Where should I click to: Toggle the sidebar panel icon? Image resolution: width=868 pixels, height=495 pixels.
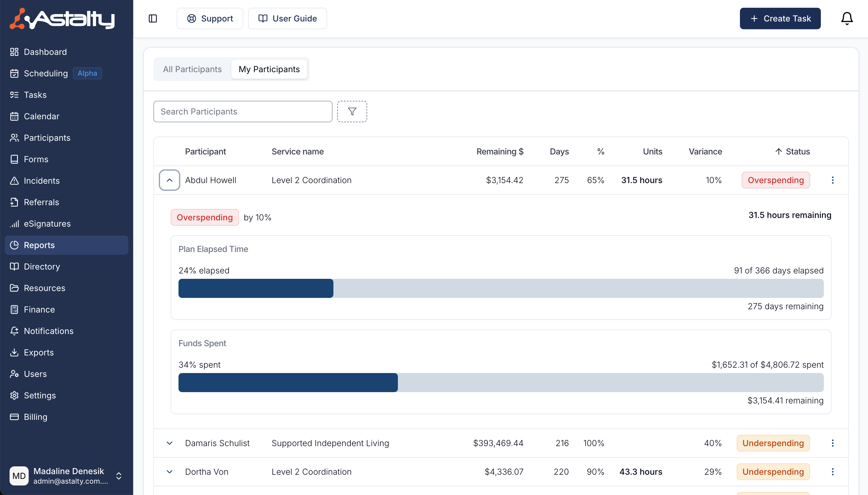coord(153,18)
